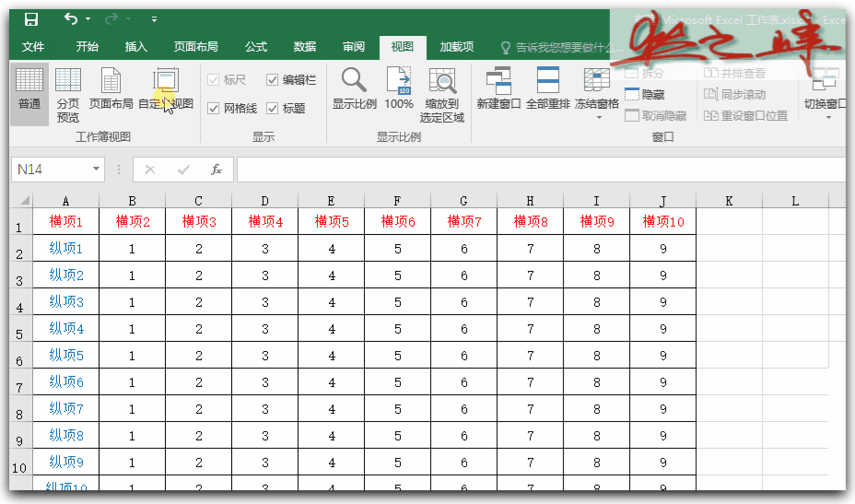Select column K header
855x504 pixels.
(729, 201)
